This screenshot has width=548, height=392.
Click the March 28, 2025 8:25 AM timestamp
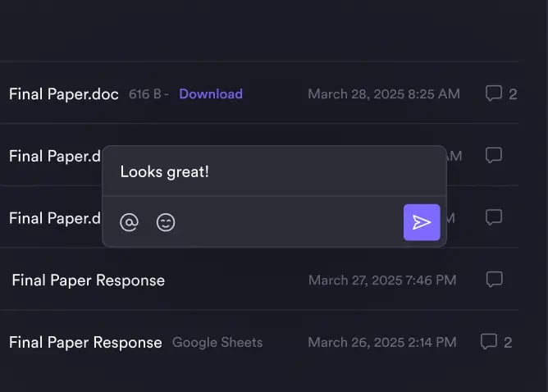pos(383,93)
